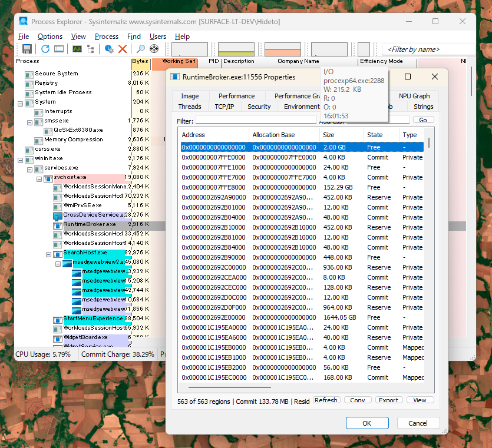Select the 0x000000007FFE0000 address row
The image size is (492, 448).
[302, 157]
